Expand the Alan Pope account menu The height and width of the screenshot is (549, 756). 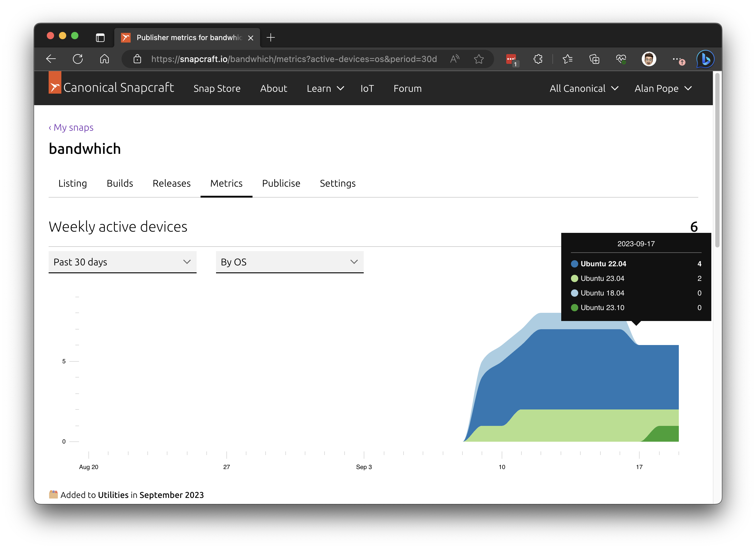click(x=663, y=88)
